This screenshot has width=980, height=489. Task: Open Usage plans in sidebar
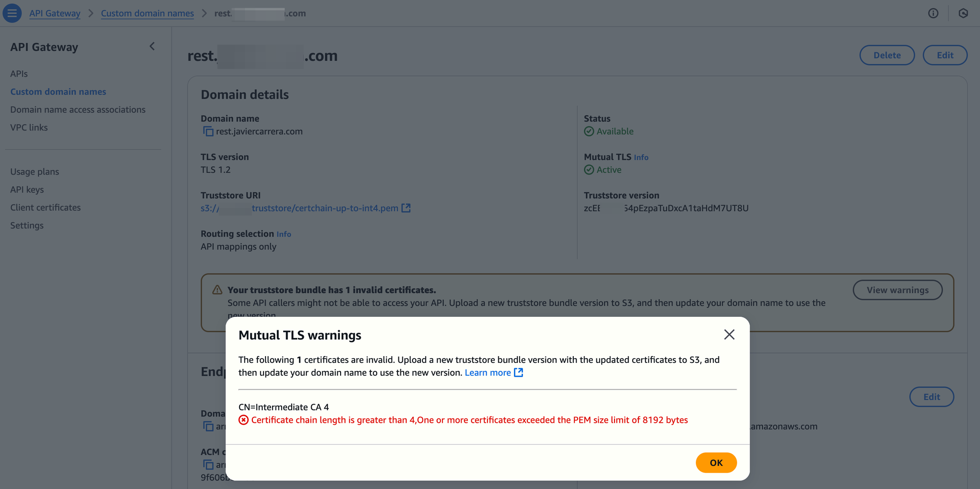(35, 172)
